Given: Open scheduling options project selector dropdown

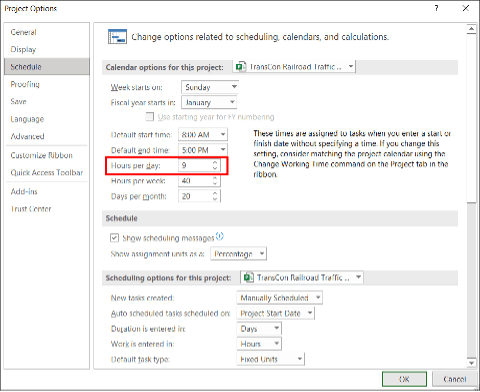Looking at the screenshot, I should 302,277.
